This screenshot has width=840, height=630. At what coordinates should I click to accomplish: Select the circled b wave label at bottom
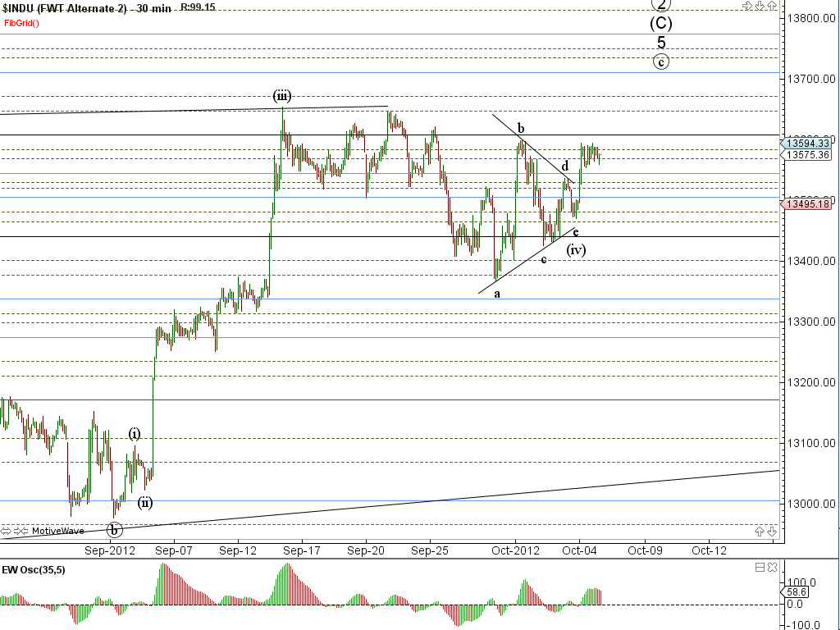tap(115, 529)
